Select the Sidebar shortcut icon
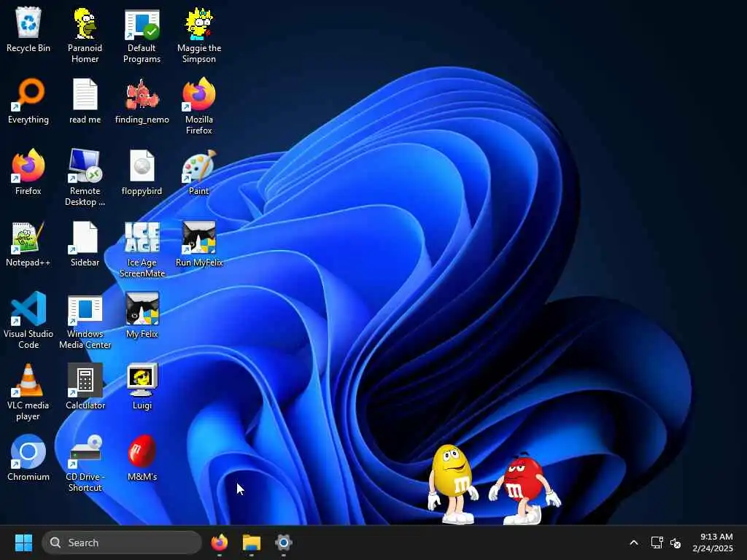Screen dimensions: 747x560 [85, 244]
